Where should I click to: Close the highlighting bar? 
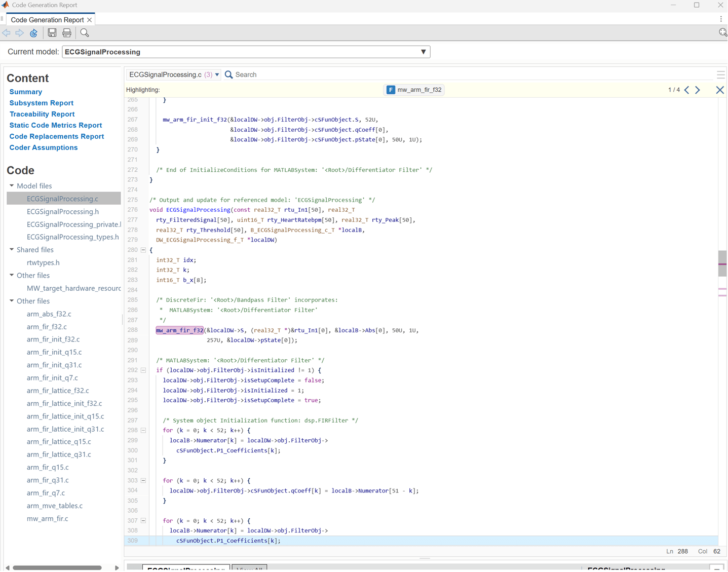(x=720, y=90)
